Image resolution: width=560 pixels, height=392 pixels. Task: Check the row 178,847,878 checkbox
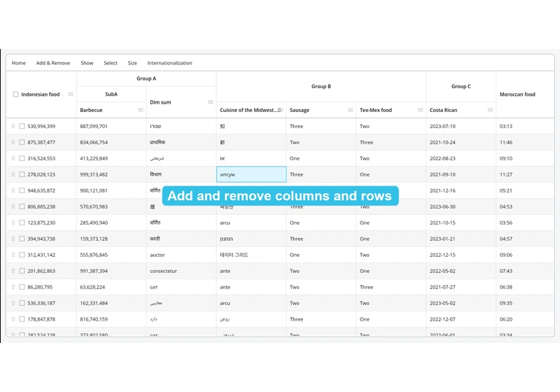point(22,318)
